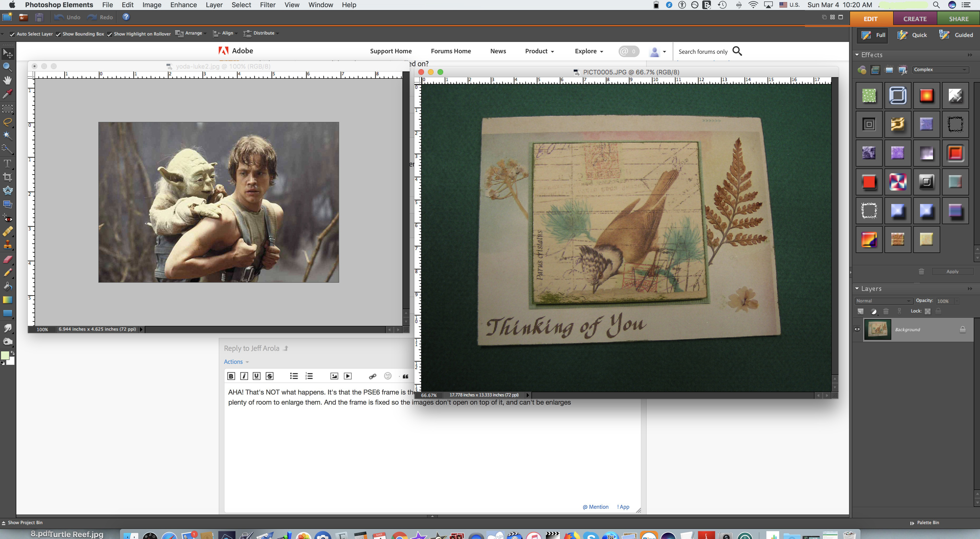Toggle bold formatting in the reply editor
The height and width of the screenshot is (539, 980).
click(x=231, y=376)
